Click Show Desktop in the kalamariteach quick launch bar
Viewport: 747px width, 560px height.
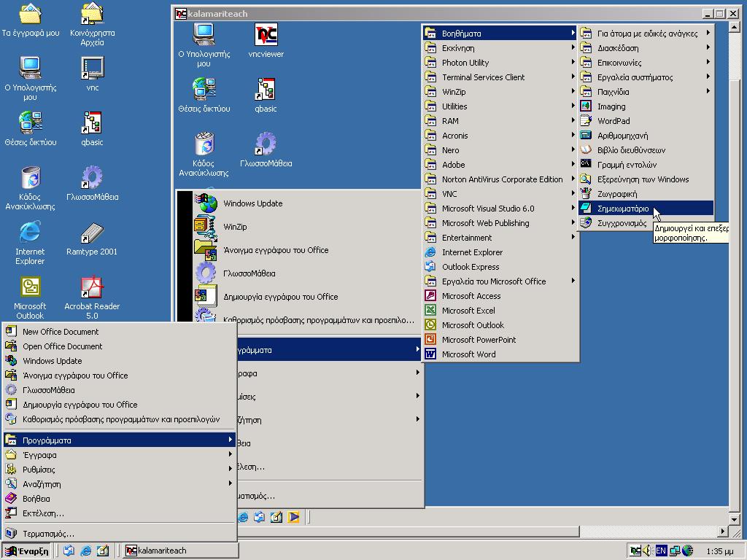[276, 517]
